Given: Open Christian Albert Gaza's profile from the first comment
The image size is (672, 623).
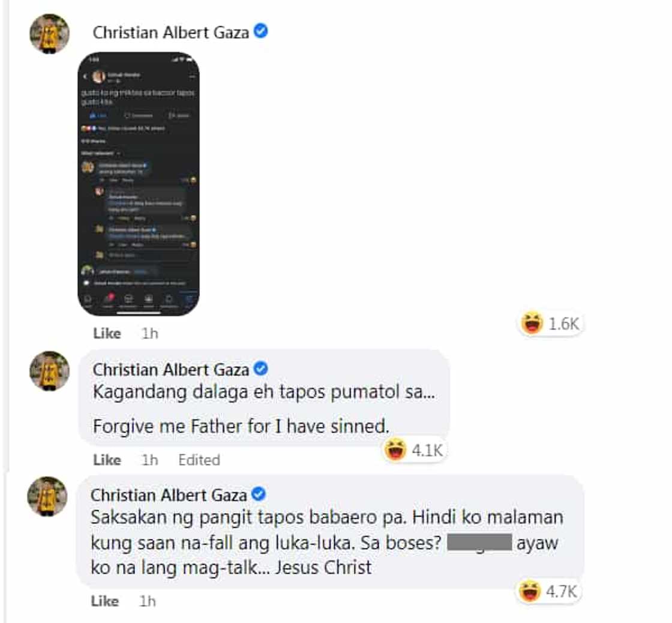Looking at the screenshot, I should click(x=170, y=32).
